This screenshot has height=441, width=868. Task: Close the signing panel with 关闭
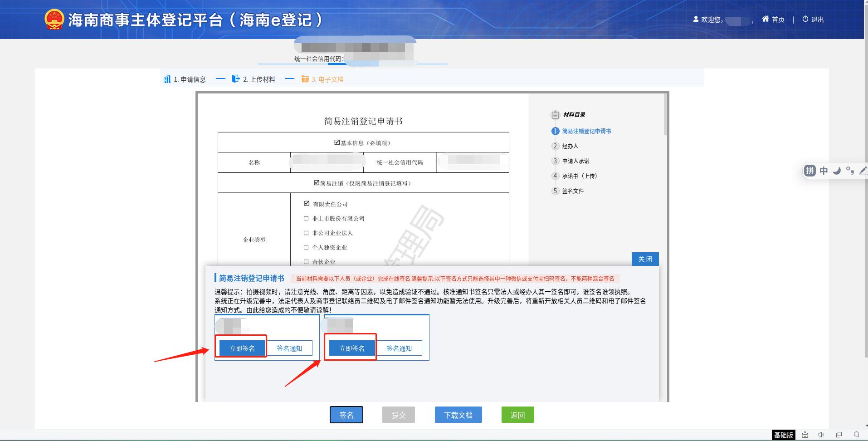645,259
